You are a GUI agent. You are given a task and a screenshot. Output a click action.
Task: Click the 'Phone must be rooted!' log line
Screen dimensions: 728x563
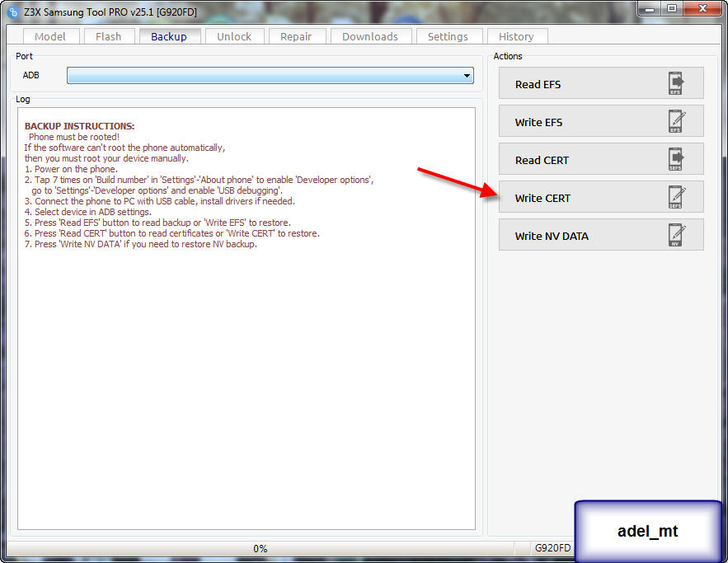(x=74, y=137)
